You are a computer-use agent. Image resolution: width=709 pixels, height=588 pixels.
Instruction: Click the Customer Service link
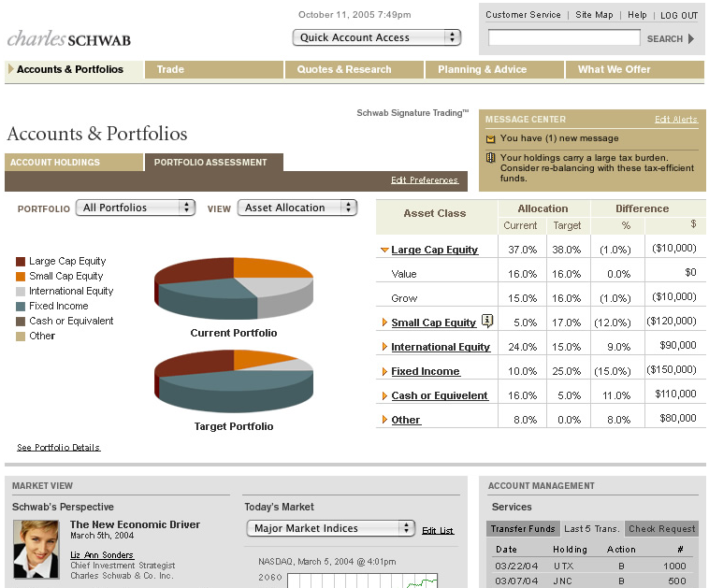pos(523,15)
